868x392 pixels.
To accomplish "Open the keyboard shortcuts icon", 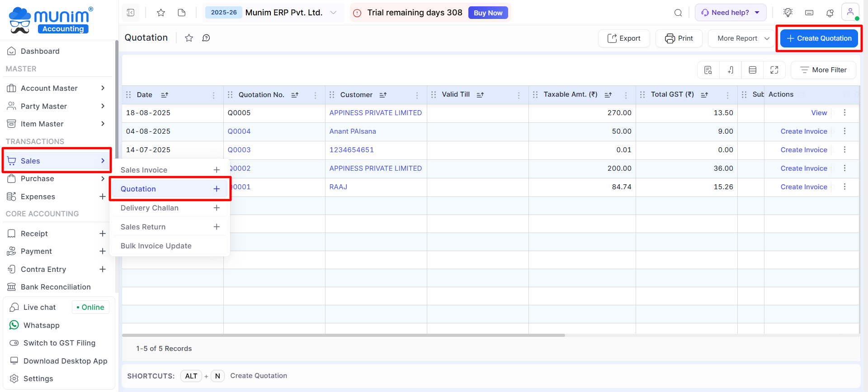I will tap(809, 13).
